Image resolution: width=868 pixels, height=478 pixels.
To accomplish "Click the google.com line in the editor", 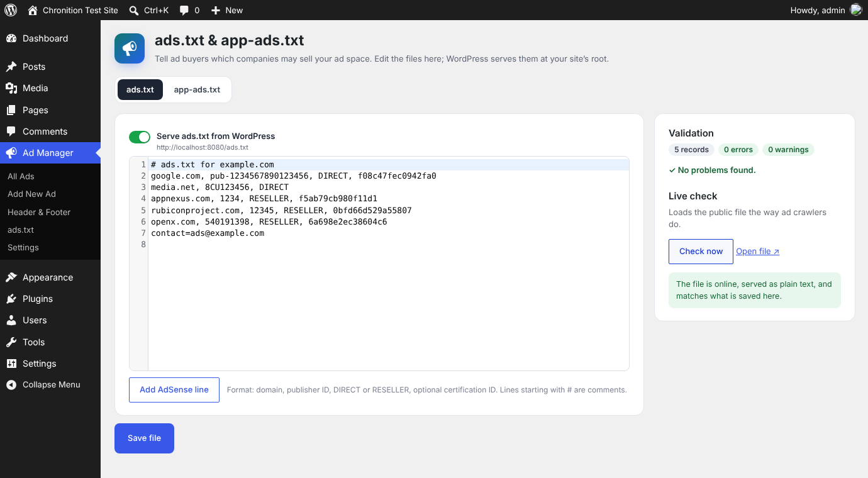I will tap(294, 176).
